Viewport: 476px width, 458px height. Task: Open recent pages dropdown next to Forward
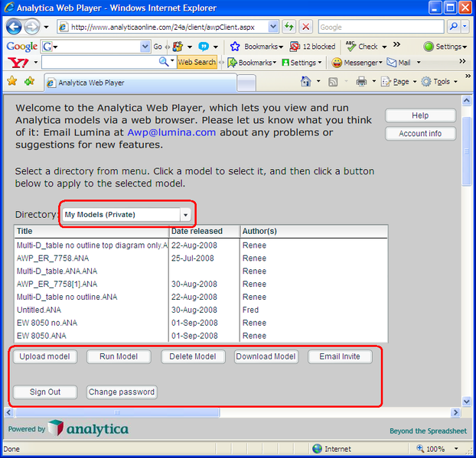[x=46, y=27]
